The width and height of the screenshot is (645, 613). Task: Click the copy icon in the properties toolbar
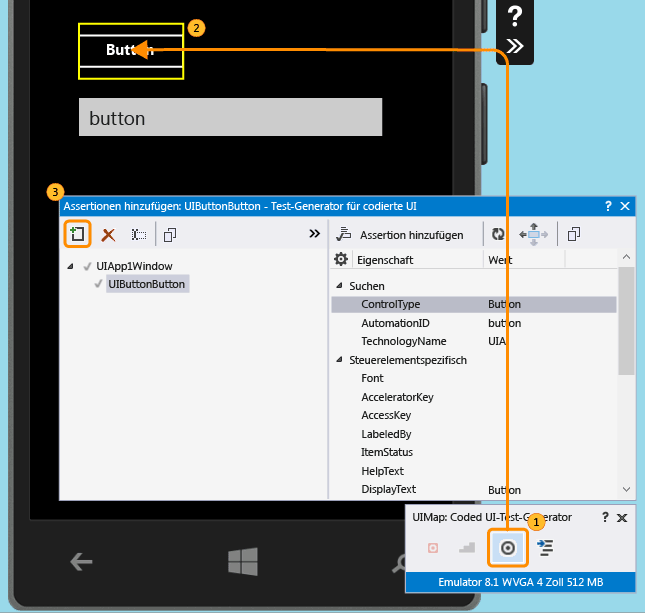574,234
